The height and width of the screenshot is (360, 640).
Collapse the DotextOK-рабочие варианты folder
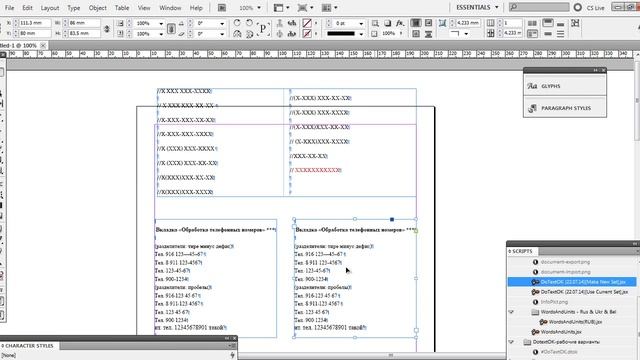point(511,342)
